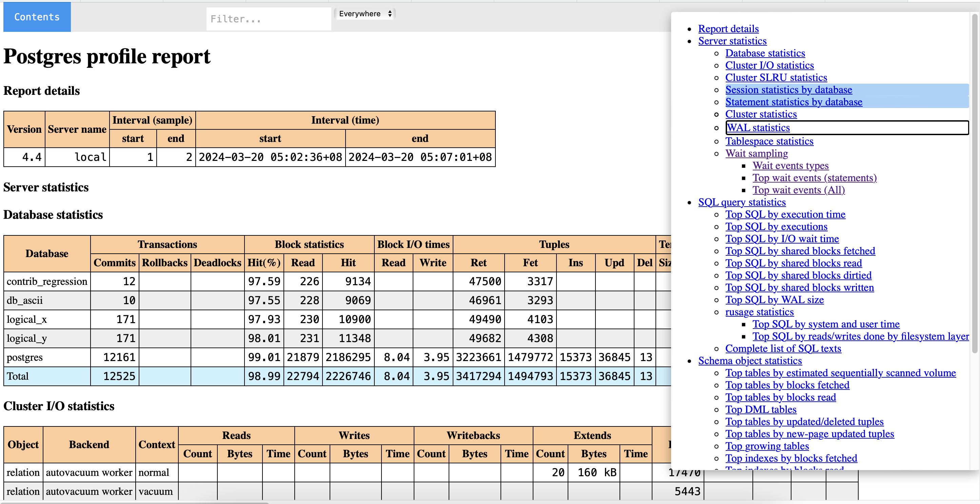The width and height of the screenshot is (980, 504).
Task: Open Database statistics contents link
Action: point(765,53)
